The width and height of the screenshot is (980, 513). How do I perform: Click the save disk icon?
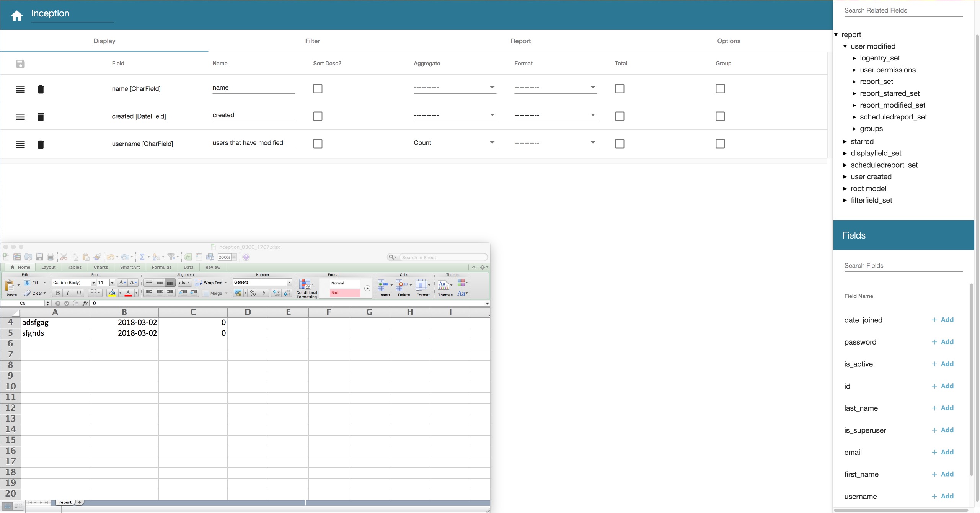coord(21,64)
